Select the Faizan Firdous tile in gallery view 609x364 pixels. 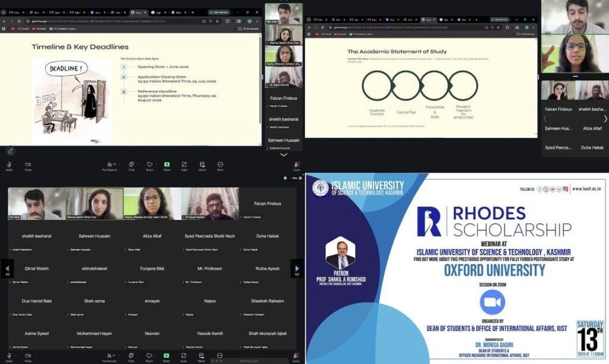[268, 203]
